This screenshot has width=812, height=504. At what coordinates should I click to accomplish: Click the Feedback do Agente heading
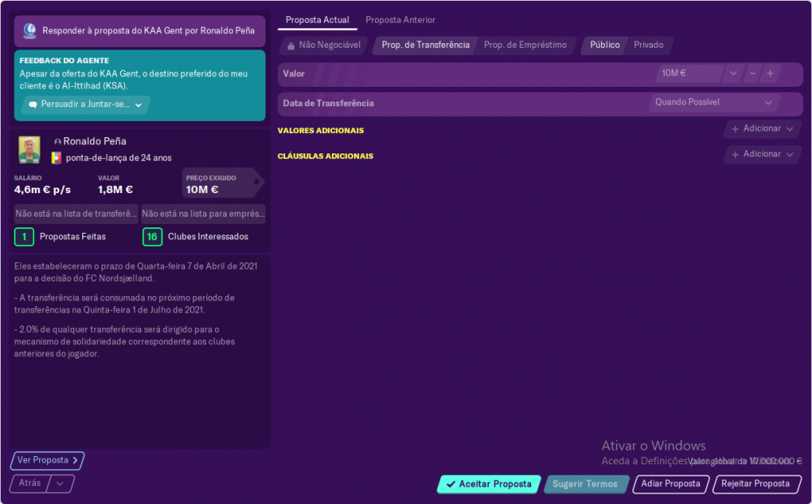point(64,61)
